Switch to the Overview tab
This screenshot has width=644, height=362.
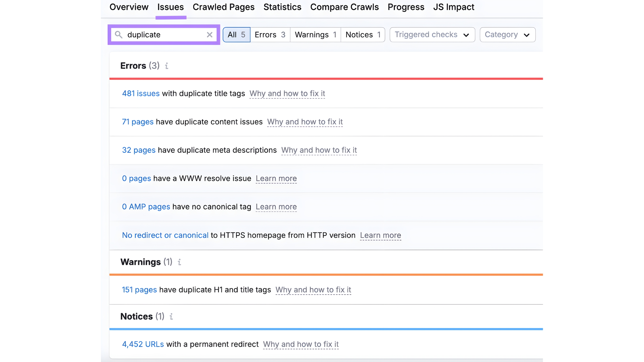tap(129, 7)
